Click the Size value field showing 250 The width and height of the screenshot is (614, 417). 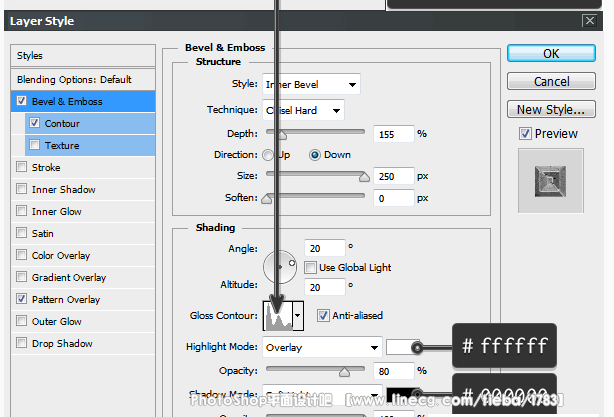[394, 176]
